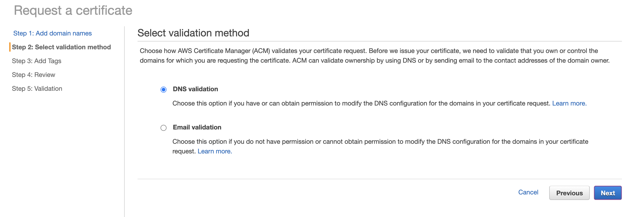Click the bold Email validation label

197,127
